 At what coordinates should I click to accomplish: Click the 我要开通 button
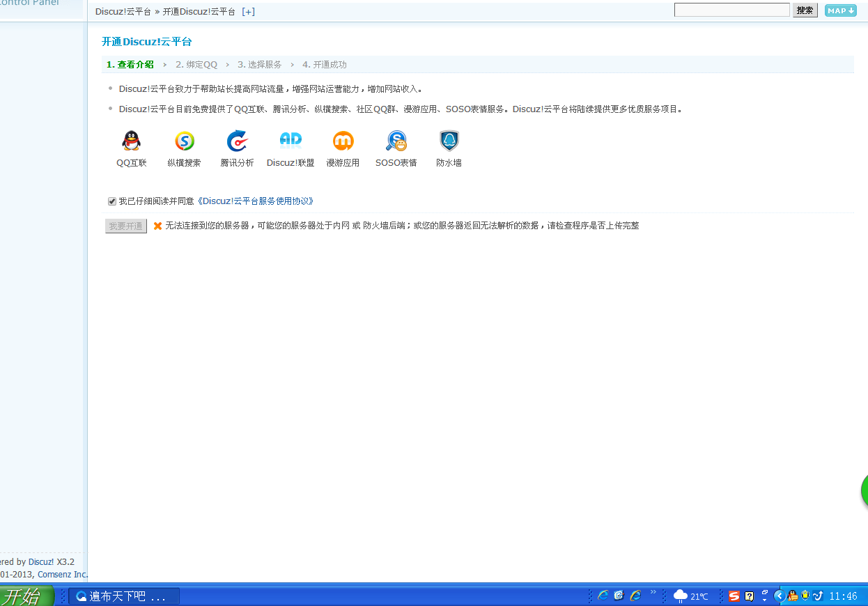[x=126, y=226]
